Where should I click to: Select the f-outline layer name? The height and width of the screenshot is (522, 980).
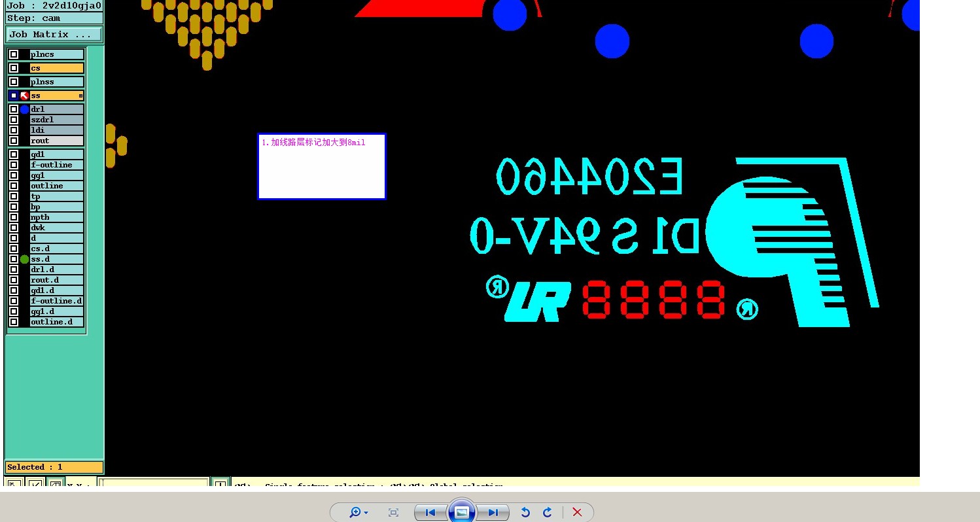tap(57, 165)
